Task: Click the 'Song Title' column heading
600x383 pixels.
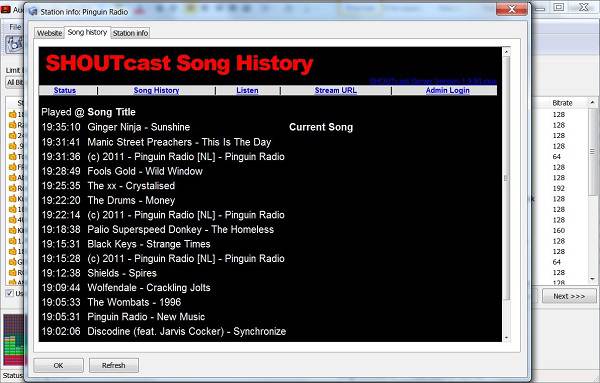Action: tap(111, 112)
